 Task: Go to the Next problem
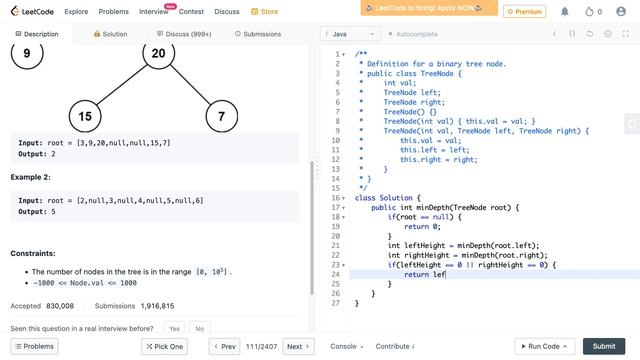[298, 346]
